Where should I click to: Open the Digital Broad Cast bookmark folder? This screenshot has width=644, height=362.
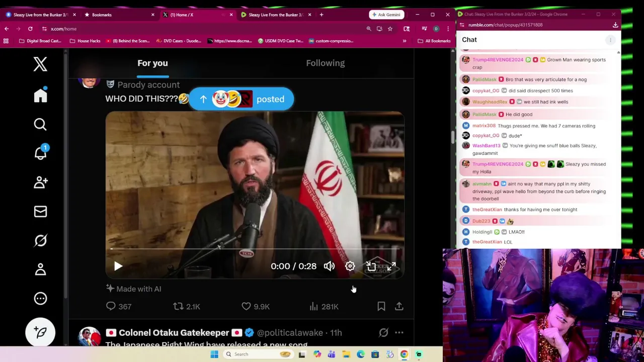click(x=40, y=41)
